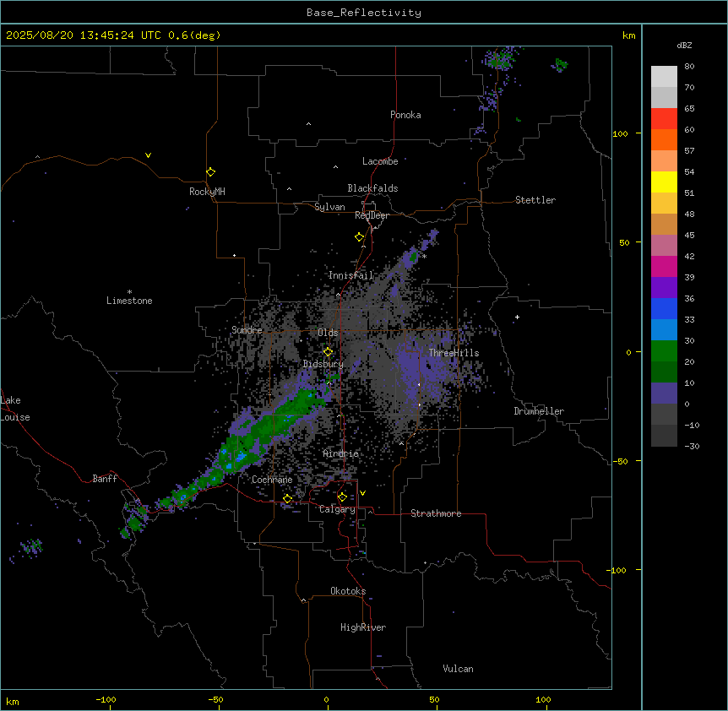The image size is (728, 711).
Task: Click the Blackfalds label
Action: tap(372, 188)
